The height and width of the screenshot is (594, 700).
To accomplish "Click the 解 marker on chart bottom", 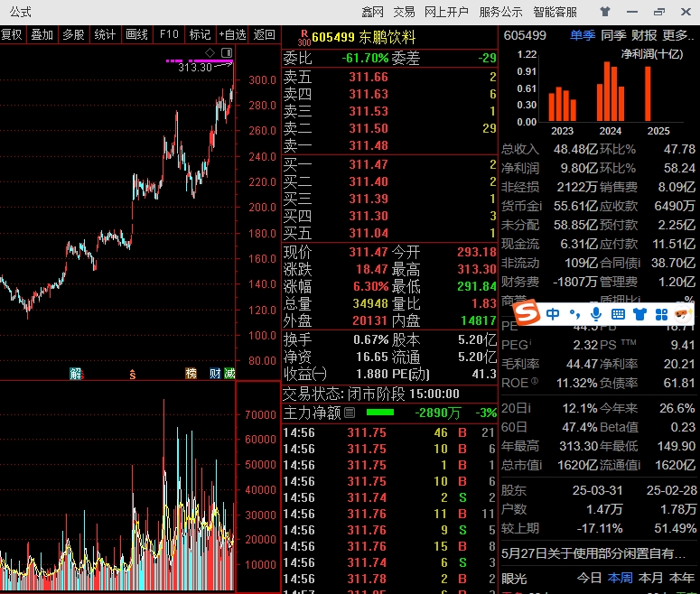I will (76, 374).
